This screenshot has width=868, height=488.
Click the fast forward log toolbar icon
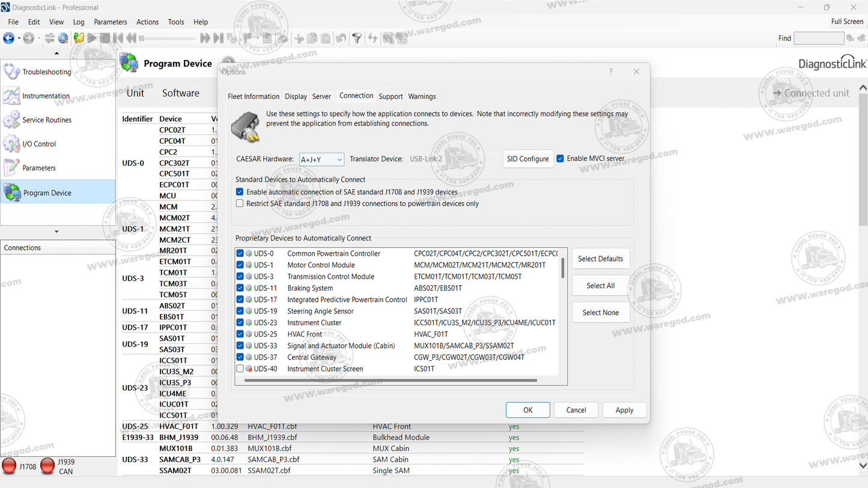[205, 38]
